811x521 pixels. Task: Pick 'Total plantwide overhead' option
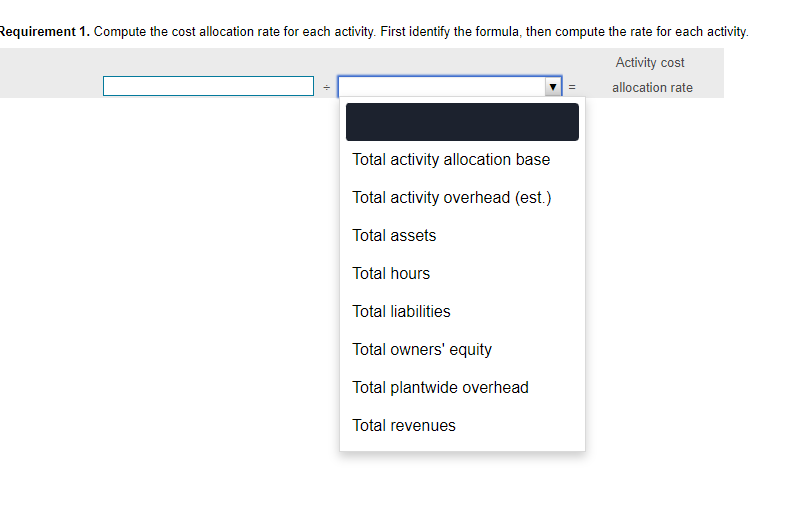coord(462,388)
